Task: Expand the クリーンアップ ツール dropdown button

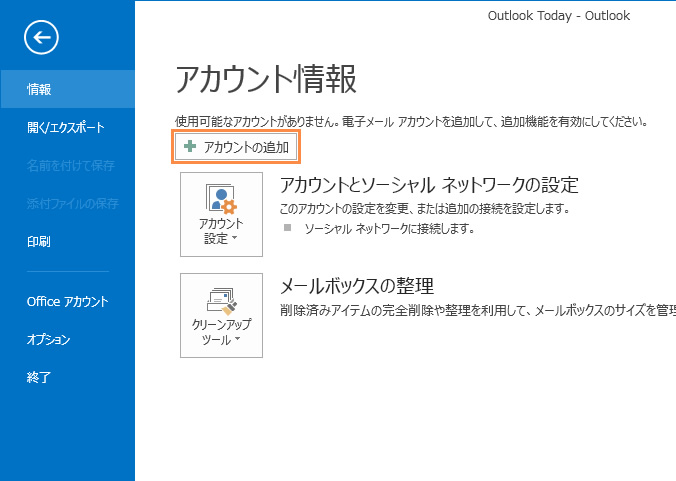Action: tap(221, 315)
